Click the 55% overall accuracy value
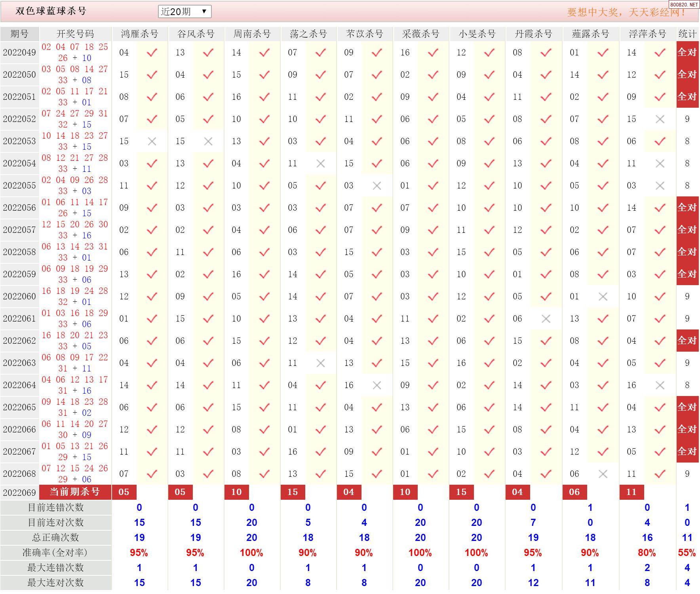Viewport: 700px width, 594px height. [x=687, y=553]
